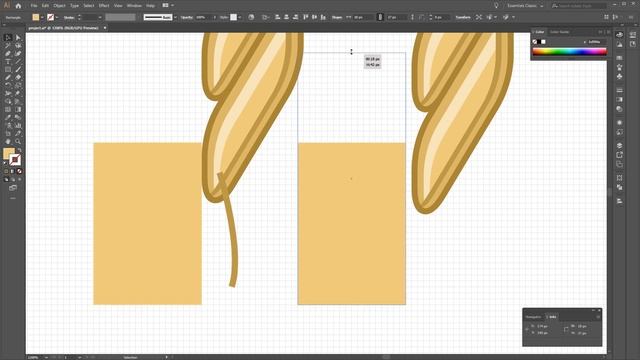Click stroke swatch in toolbox
640x360 pixels.
tap(15, 160)
